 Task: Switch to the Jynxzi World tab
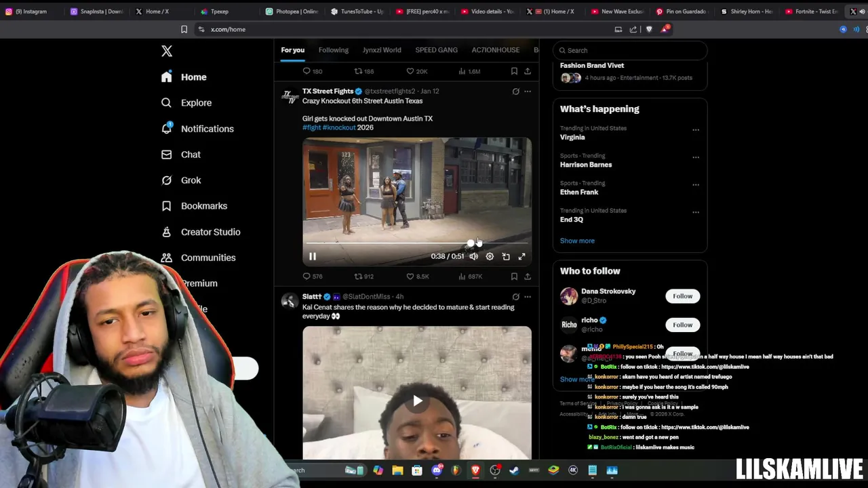click(x=382, y=50)
